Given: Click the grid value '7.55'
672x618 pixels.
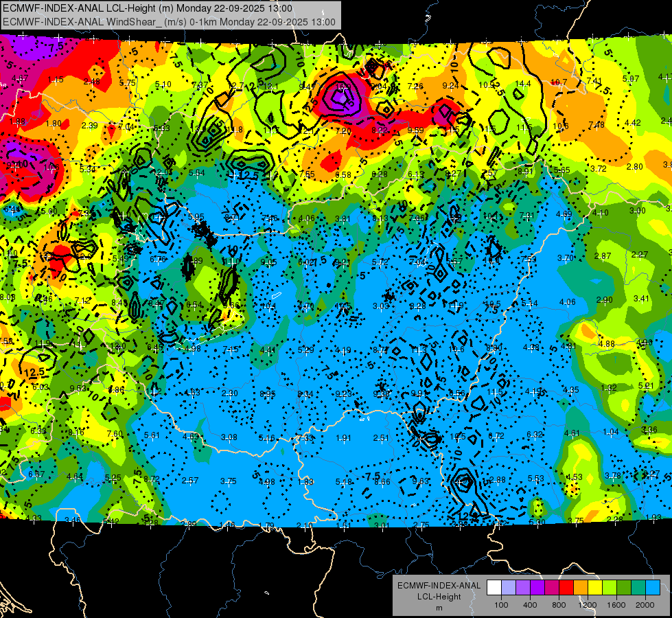Looking at the screenshot, I should [308, 174].
